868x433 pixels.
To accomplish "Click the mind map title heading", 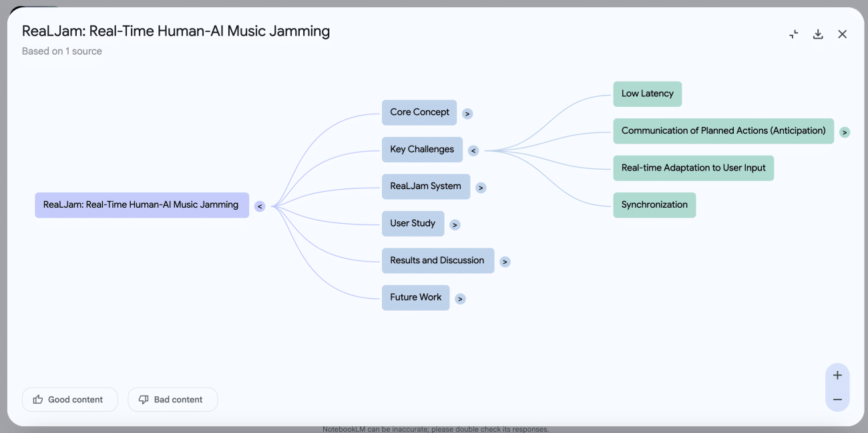I will click(176, 31).
